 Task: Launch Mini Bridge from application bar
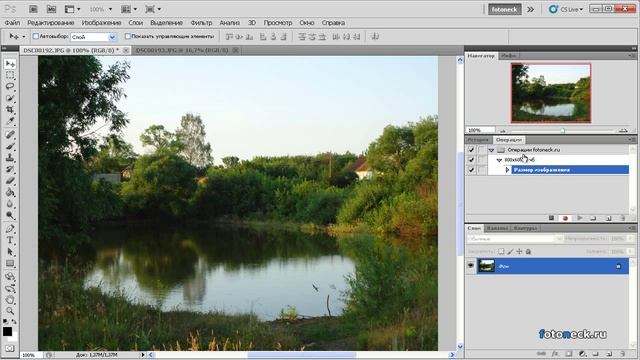pos(51,9)
